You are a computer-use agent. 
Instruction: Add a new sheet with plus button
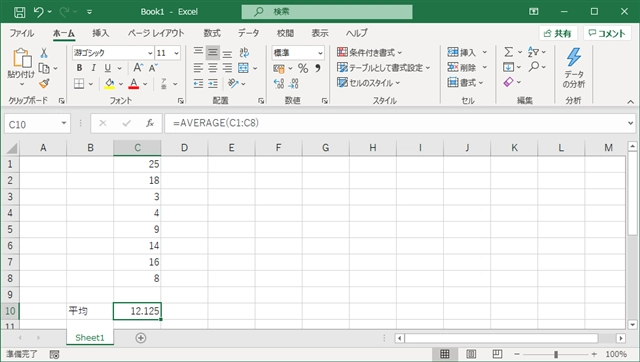point(140,338)
